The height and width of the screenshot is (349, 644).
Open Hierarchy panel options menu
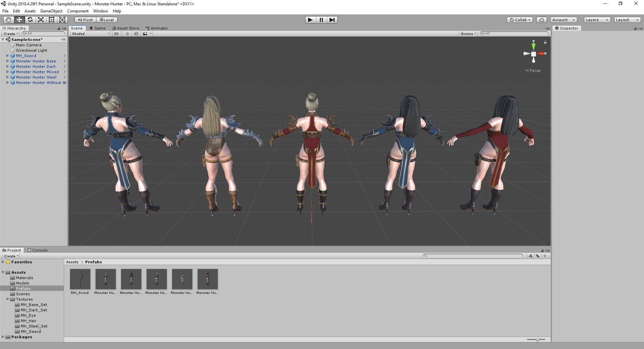64,29
